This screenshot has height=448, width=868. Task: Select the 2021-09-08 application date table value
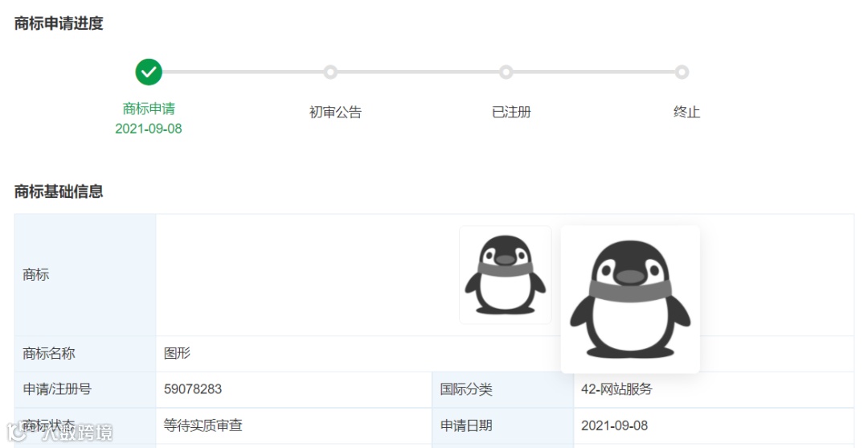click(x=615, y=425)
